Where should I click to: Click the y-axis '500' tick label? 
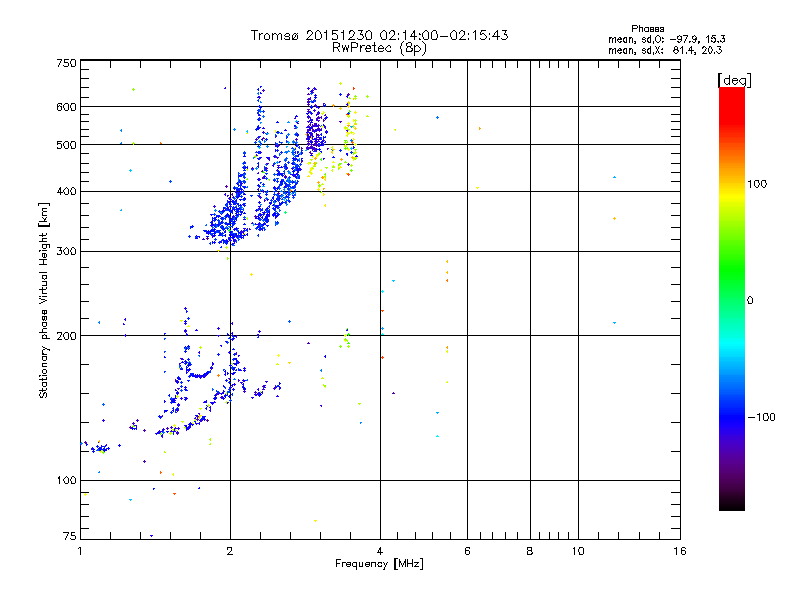(67, 145)
